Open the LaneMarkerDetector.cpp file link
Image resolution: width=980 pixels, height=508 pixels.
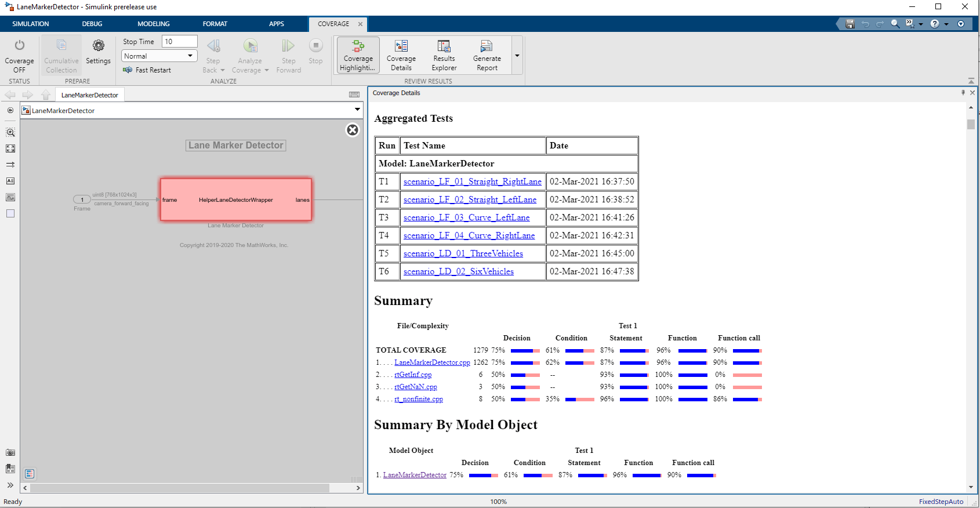tap(432, 362)
